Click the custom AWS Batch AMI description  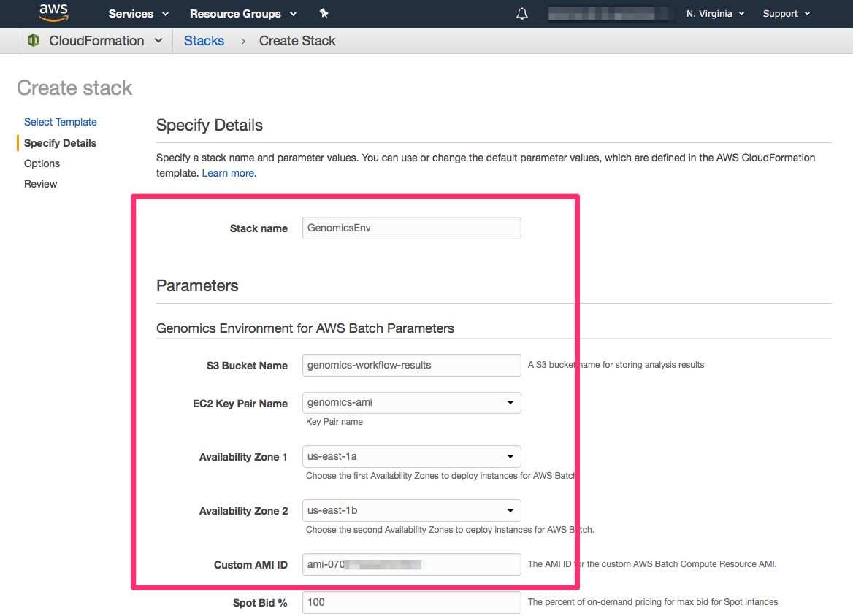coord(652,564)
